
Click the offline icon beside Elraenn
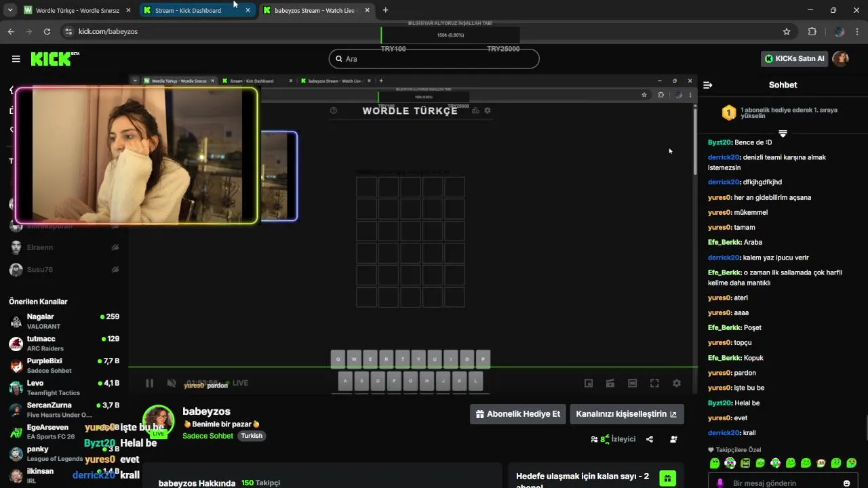pyautogui.click(x=115, y=247)
